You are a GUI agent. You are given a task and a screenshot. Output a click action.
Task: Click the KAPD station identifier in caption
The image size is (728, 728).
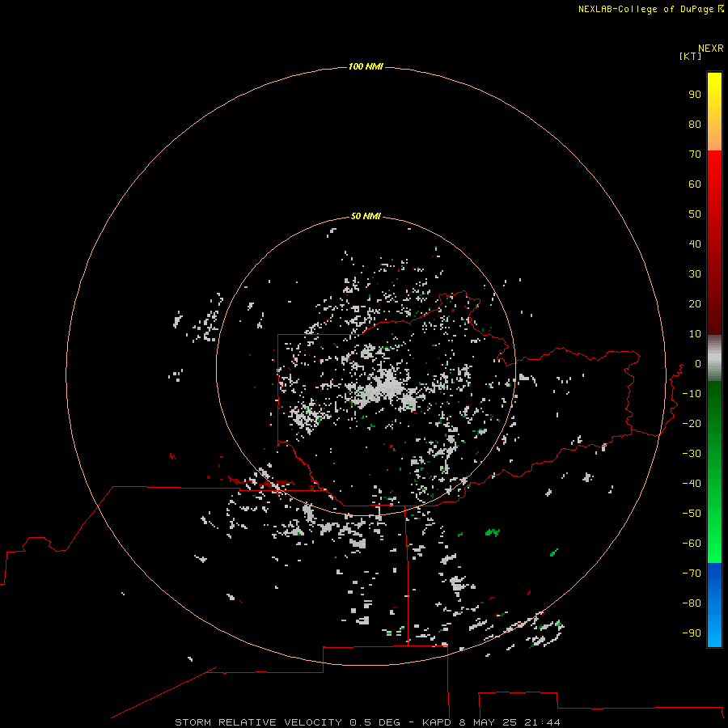437,722
